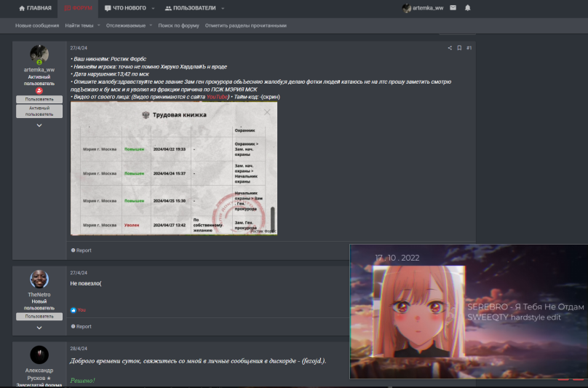The image size is (588, 388).
Task: Open the TheNetro username link
Action: [39, 295]
